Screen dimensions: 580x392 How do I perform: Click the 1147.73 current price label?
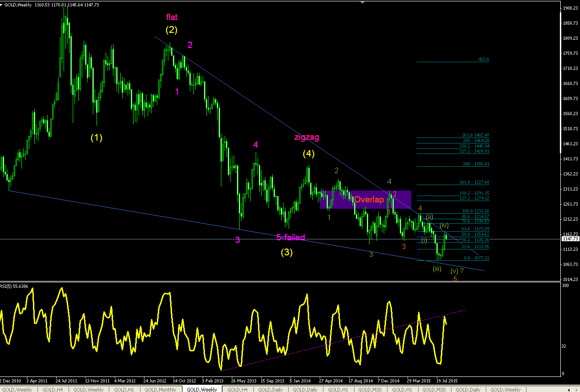tap(572, 239)
